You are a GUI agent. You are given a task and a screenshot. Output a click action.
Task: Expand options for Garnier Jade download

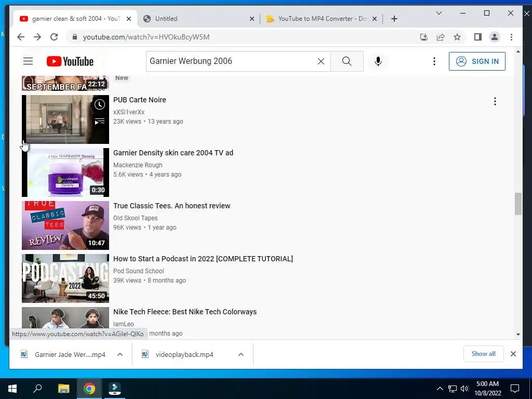coord(120,354)
